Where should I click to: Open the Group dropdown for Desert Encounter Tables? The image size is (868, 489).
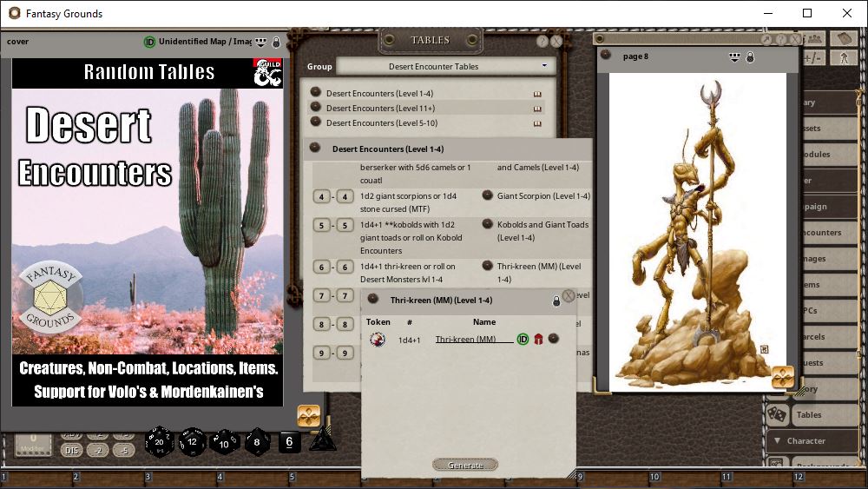(x=445, y=67)
